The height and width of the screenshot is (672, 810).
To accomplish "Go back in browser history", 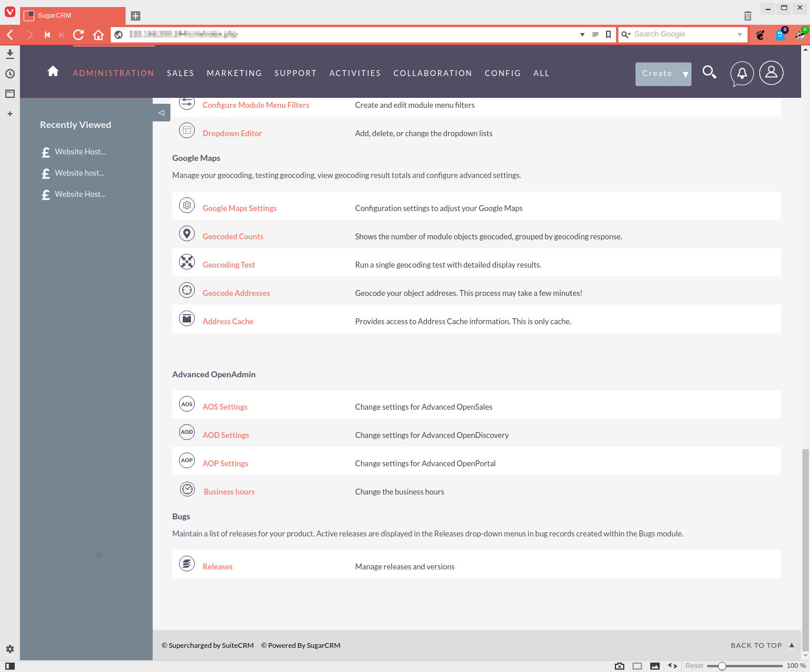I will [10, 35].
